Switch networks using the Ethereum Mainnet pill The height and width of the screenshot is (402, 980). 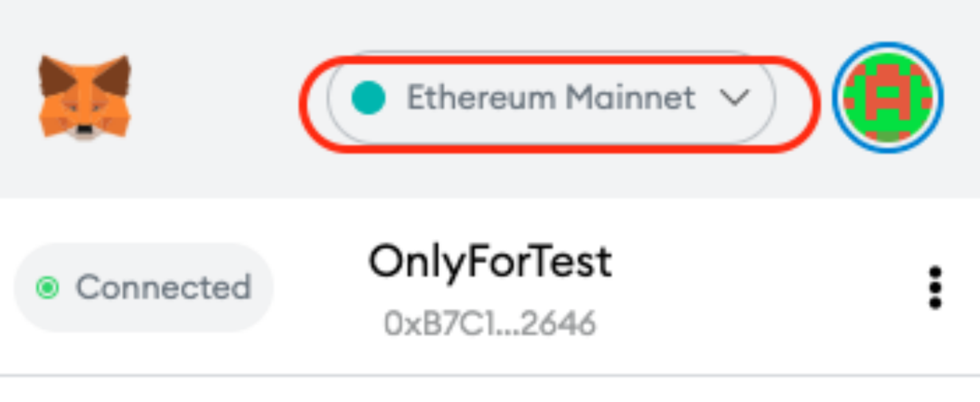tap(551, 98)
